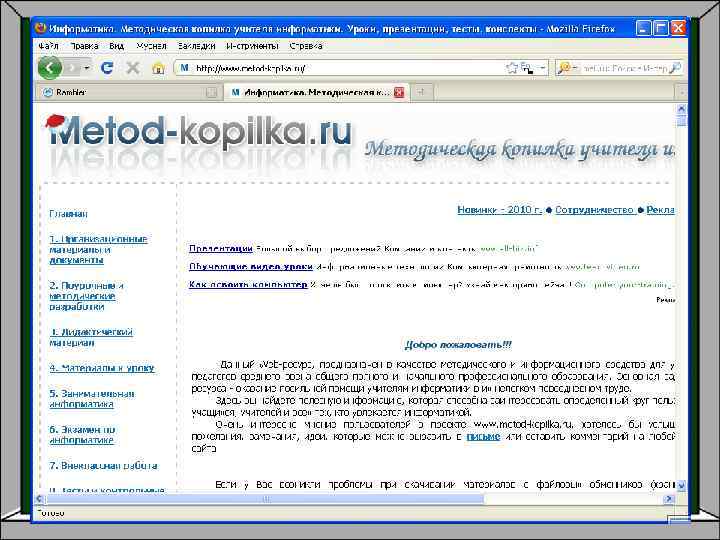This screenshot has width=720, height=540.
Task: Open a new tab with plus button
Action: pyautogui.click(x=421, y=92)
